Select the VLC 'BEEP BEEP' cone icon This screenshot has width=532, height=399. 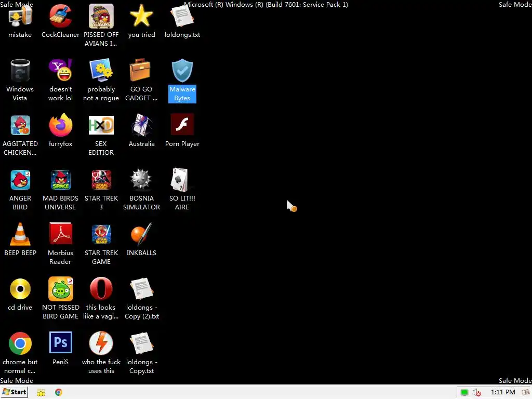click(20, 234)
